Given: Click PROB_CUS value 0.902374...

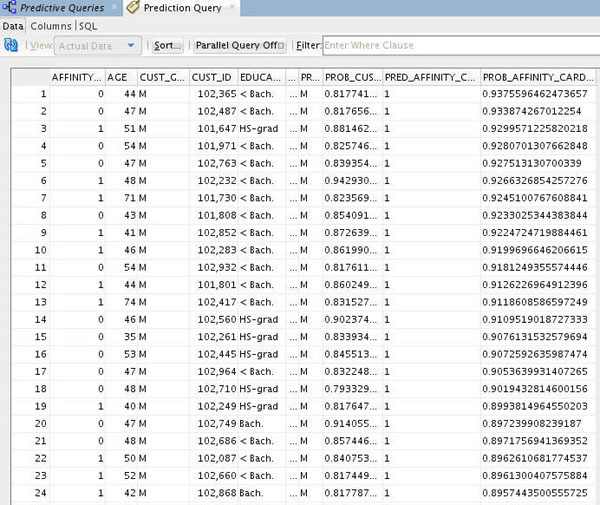Looking at the screenshot, I should click(x=351, y=319).
